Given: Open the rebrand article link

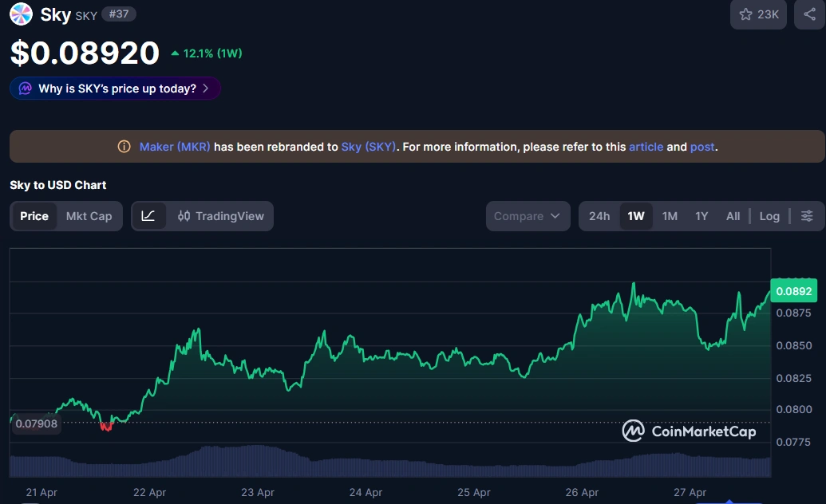Looking at the screenshot, I should point(646,147).
